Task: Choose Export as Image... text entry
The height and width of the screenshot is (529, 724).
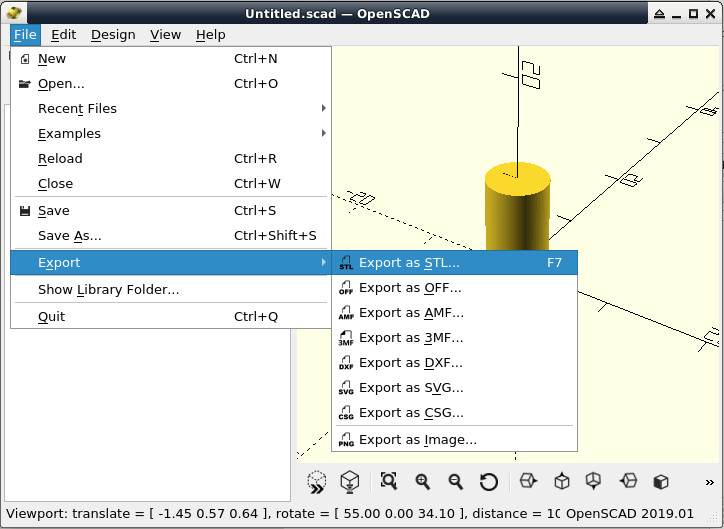Action: click(x=418, y=439)
